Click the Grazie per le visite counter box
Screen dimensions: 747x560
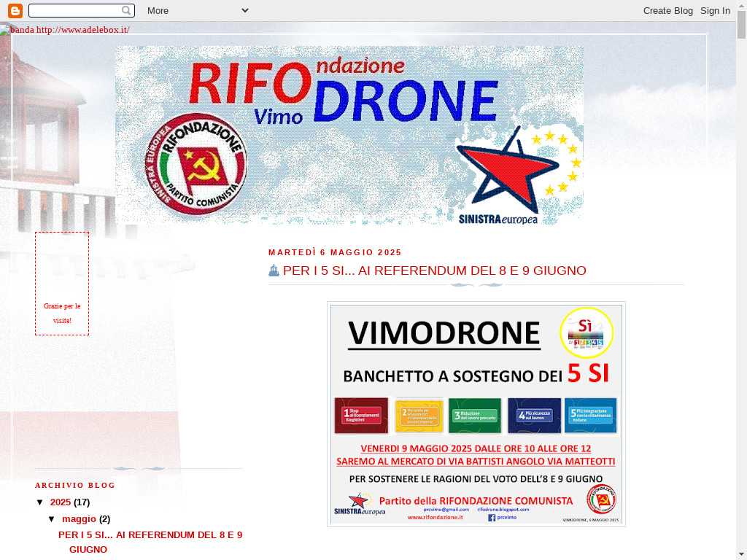(x=62, y=284)
